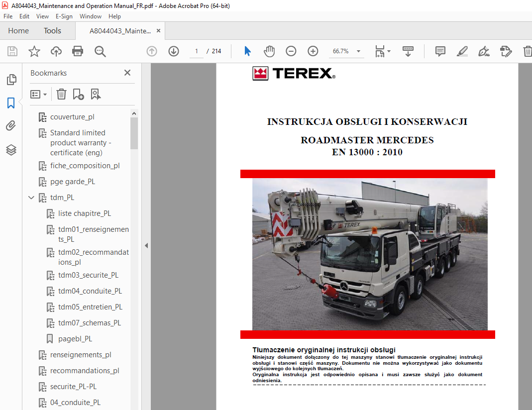The width and height of the screenshot is (532, 410).
Task: Open bookmark pge garde_PL
Action: (73, 182)
